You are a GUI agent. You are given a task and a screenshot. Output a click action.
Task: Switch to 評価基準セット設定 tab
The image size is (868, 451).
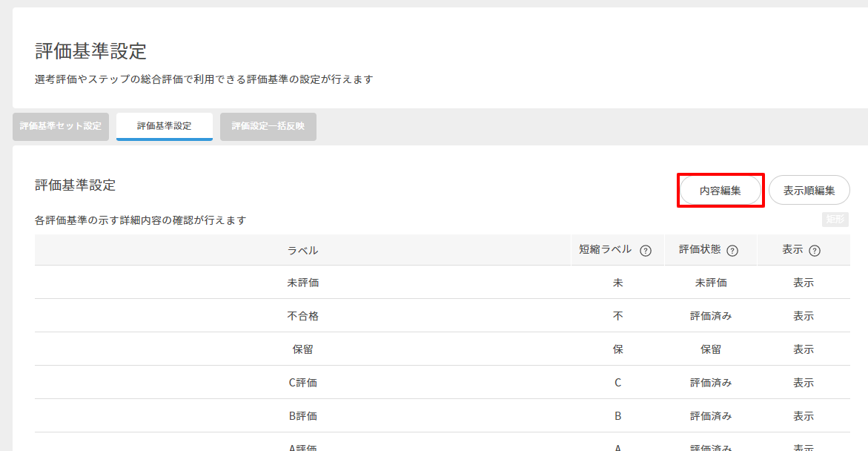[61, 126]
